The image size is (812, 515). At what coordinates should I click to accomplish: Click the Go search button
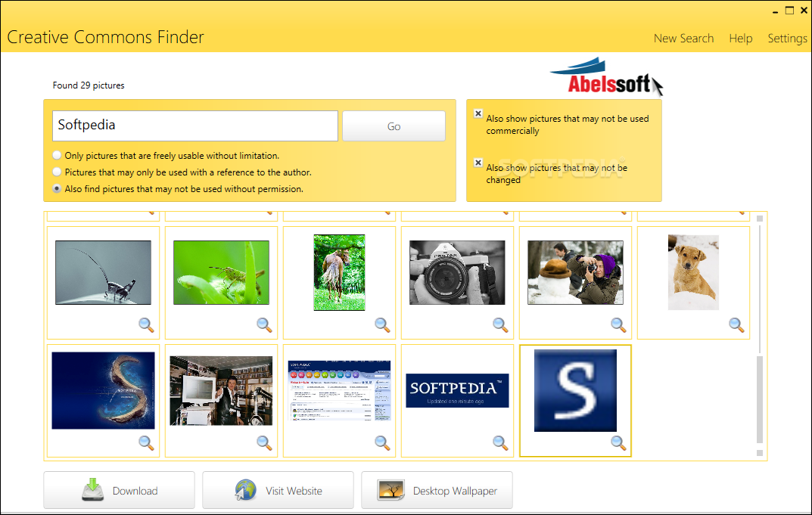point(394,126)
